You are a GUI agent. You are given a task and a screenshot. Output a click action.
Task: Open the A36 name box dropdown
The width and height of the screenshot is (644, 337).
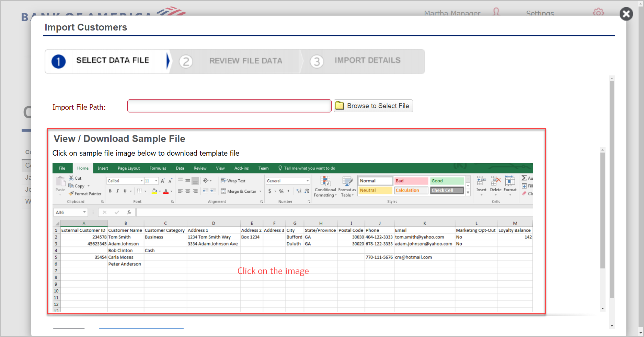coord(84,212)
